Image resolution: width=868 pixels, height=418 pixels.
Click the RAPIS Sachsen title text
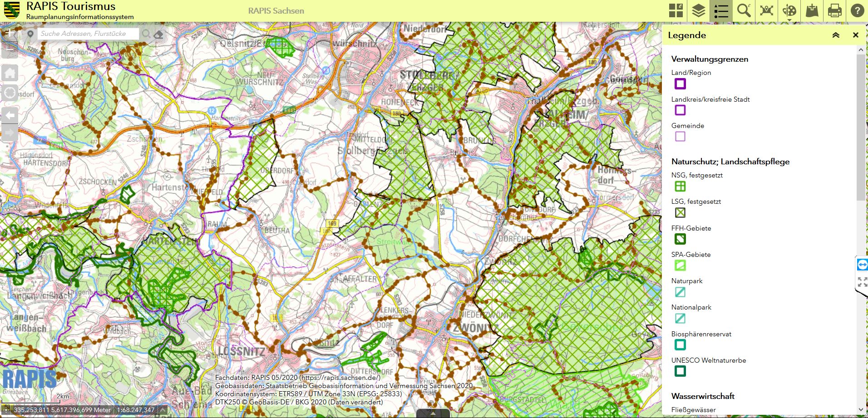pyautogui.click(x=276, y=10)
